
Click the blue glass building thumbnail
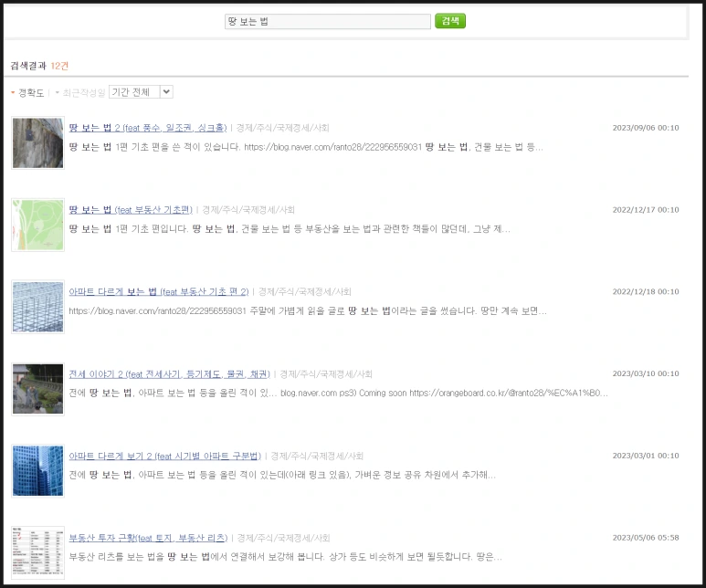click(x=37, y=471)
